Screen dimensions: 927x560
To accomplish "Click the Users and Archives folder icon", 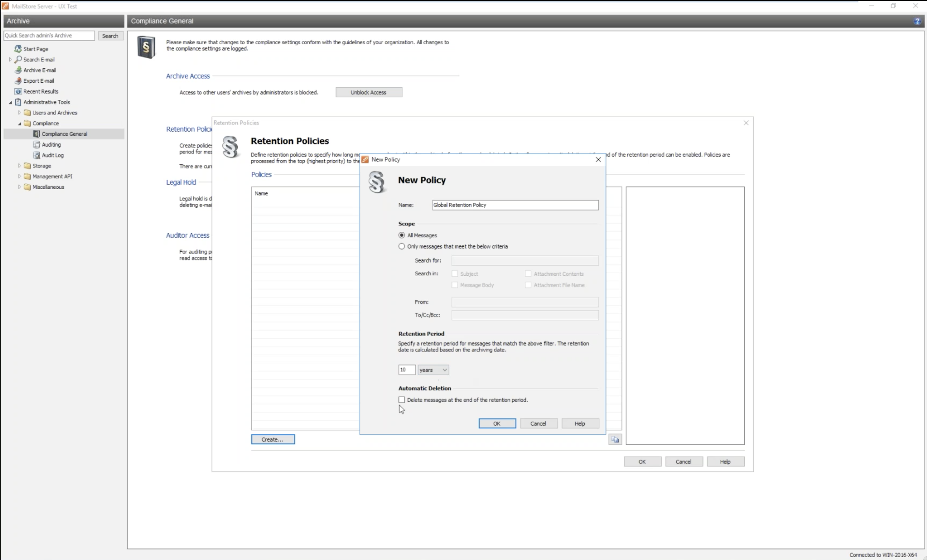I will [27, 112].
